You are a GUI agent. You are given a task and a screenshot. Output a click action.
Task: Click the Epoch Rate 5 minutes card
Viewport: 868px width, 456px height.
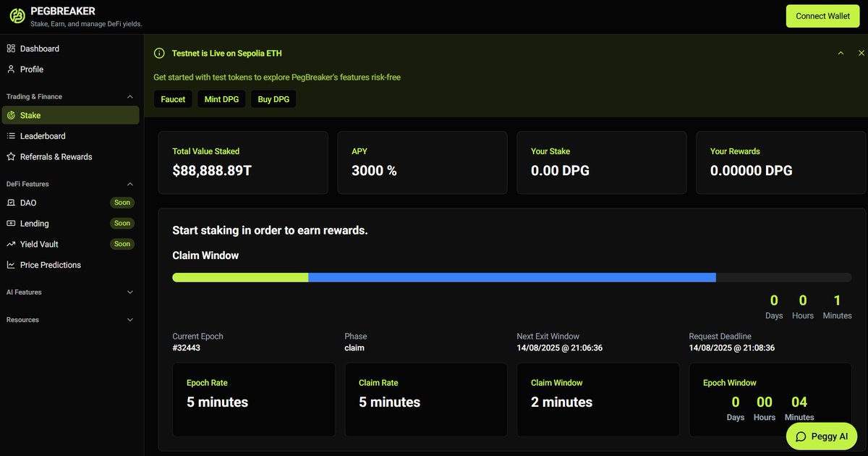[254, 400]
